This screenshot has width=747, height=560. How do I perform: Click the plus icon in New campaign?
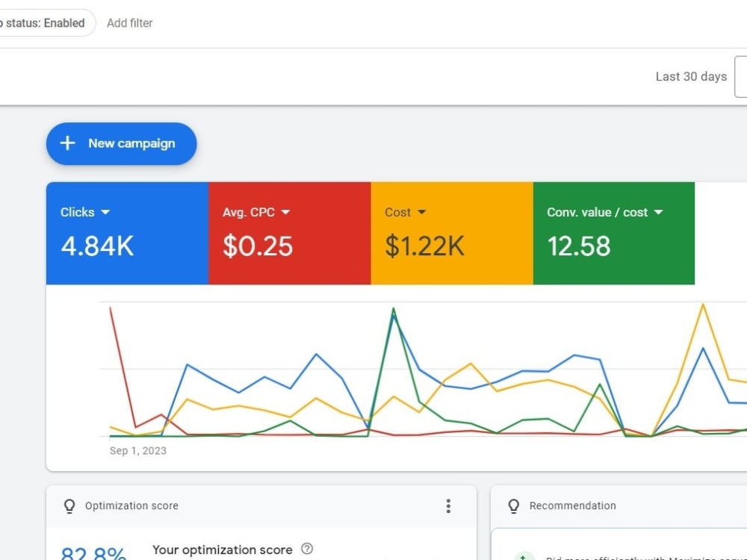[68, 143]
